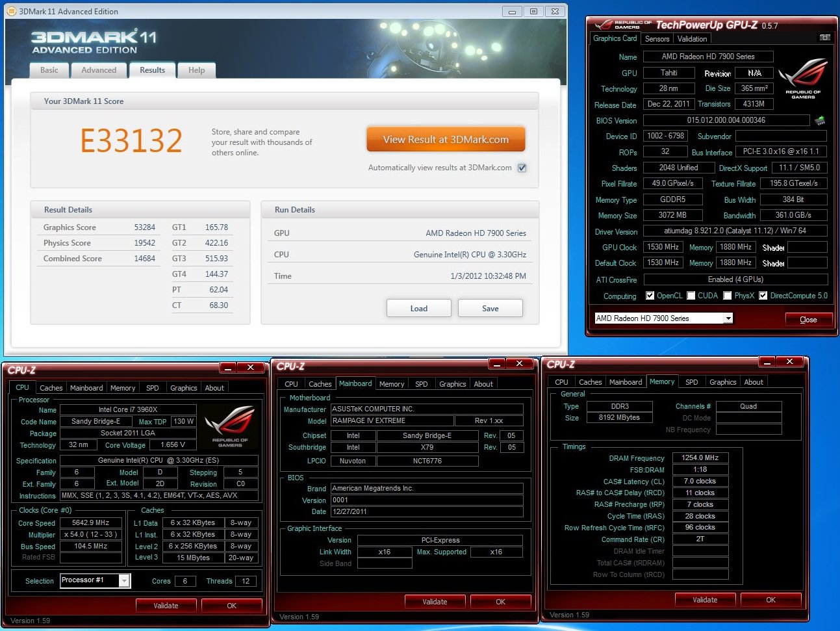This screenshot has width=840, height=631.
Task: Click Validate in CPU-Z Memory window
Action: (705, 600)
